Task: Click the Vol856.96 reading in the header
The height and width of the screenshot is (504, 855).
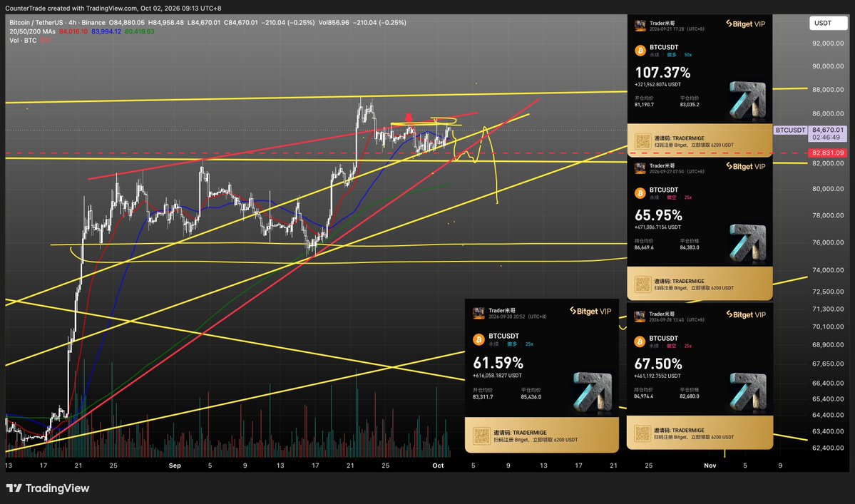Action: [x=334, y=22]
